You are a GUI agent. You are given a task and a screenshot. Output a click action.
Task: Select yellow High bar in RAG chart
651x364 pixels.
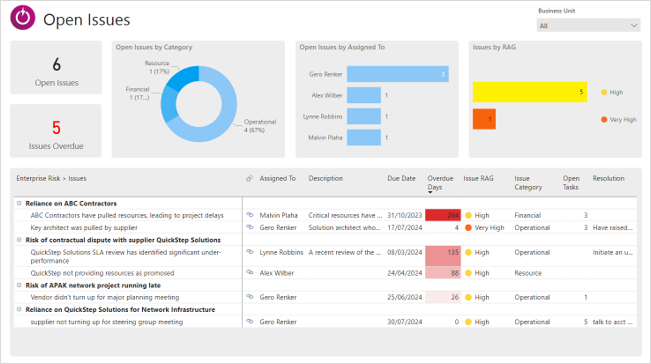coord(530,92)
